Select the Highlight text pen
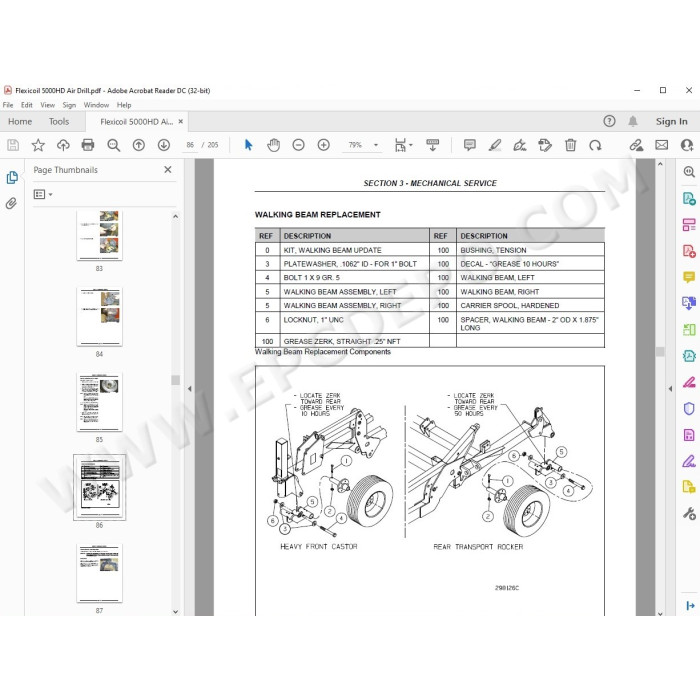The image size is (700, 700). tap(495, 145)
